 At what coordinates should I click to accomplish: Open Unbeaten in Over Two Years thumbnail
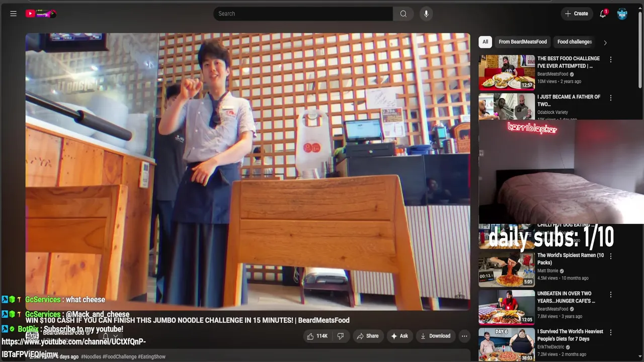coord(507,307)
